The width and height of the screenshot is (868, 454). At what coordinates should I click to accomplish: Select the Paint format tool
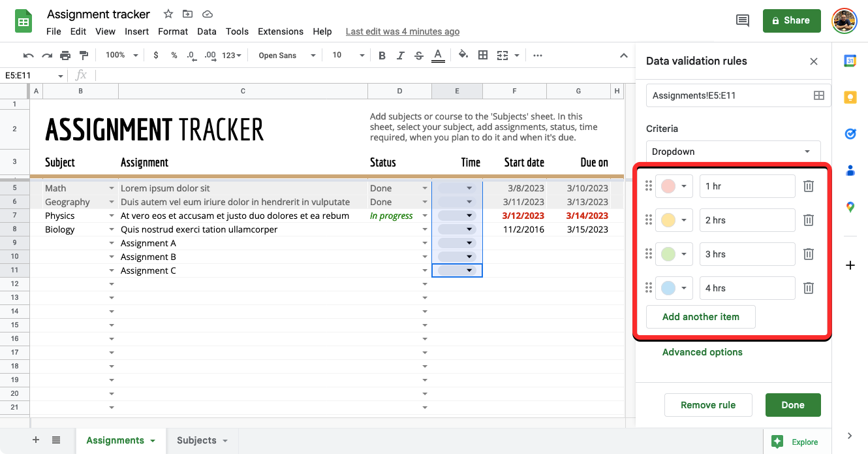point(84,56)
